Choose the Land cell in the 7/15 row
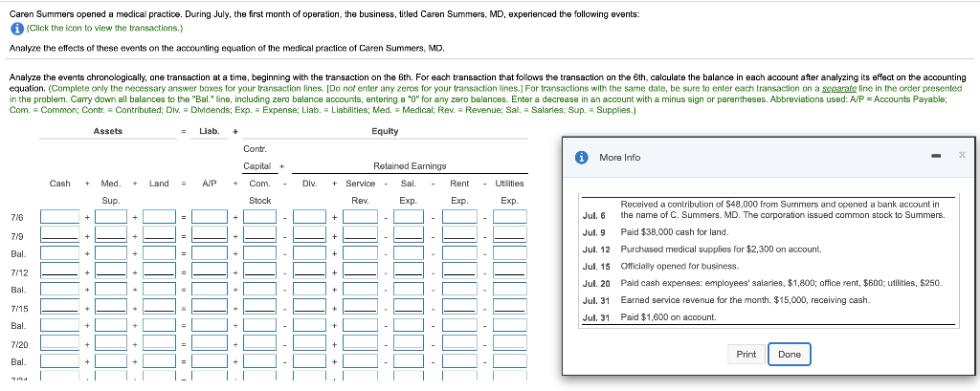Image resolution: width=980 pixels, height=391 pixels. click(x=160, y=307)
